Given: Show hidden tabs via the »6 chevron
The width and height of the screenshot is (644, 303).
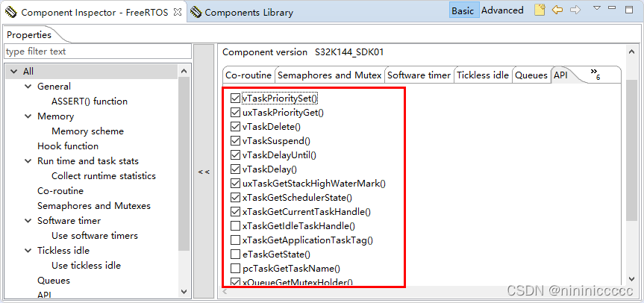Looking at the screenshot, I should (595, 74).
